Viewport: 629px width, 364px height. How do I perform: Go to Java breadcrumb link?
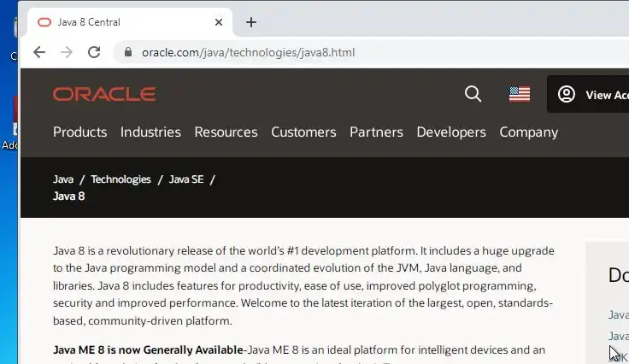pyautogui.click(x=63, y=179)
